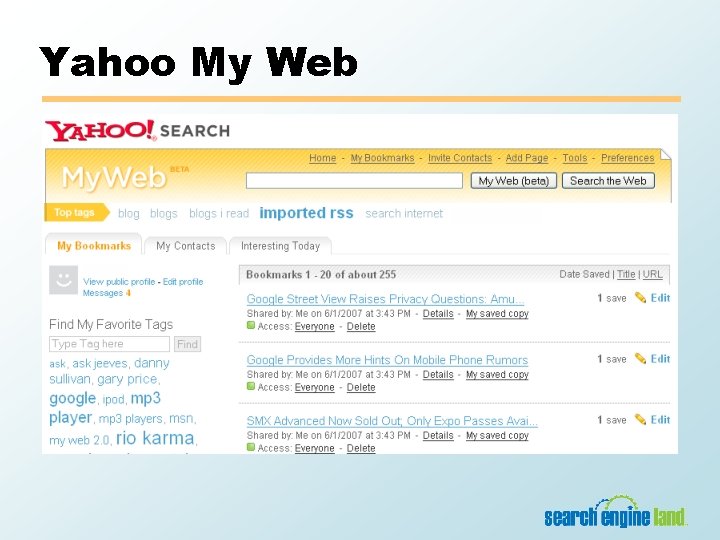Select the 'mp3 player' tag
The height and width of the screenshot is (540, 720).
pyautogui.click(x=105, y=408)
